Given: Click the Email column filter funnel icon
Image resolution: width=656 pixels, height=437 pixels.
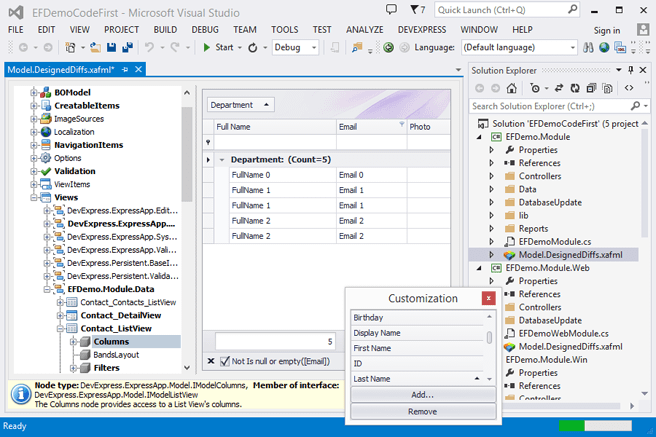Looking at the screenshot, I should click(x=402, y=126).
